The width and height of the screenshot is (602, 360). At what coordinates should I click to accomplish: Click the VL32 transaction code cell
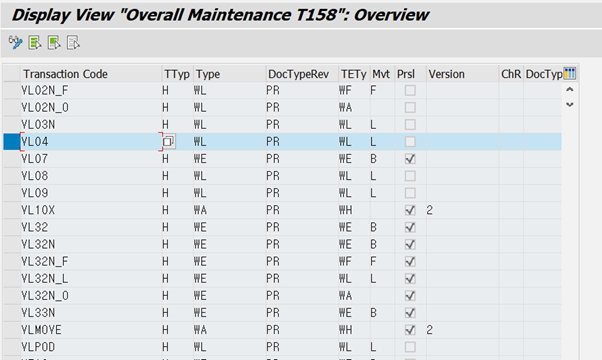coord(91,227)
